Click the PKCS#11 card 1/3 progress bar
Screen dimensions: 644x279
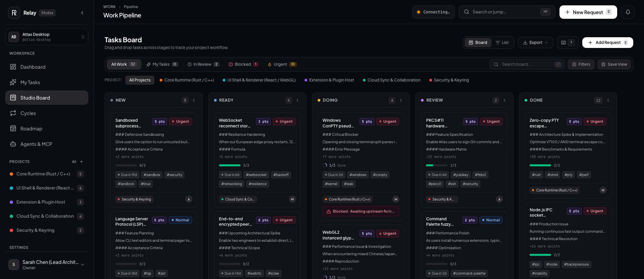click(x=437, y=165)
